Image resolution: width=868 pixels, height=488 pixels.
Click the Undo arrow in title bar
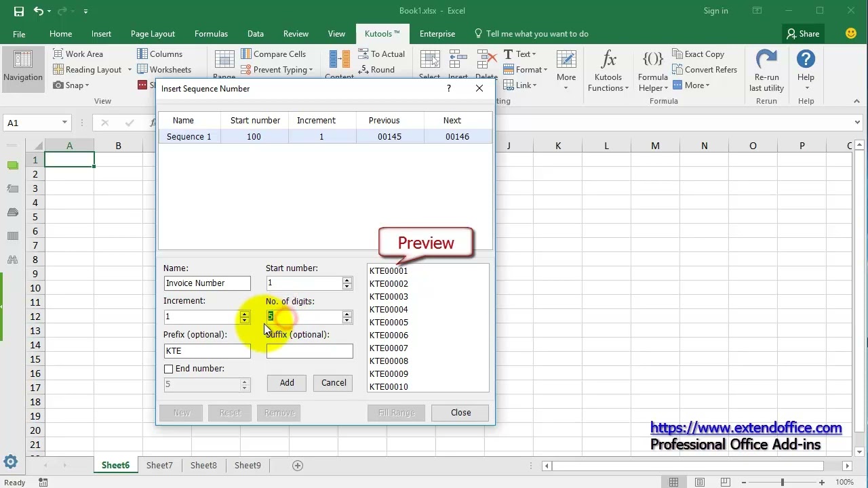[39, 11]
